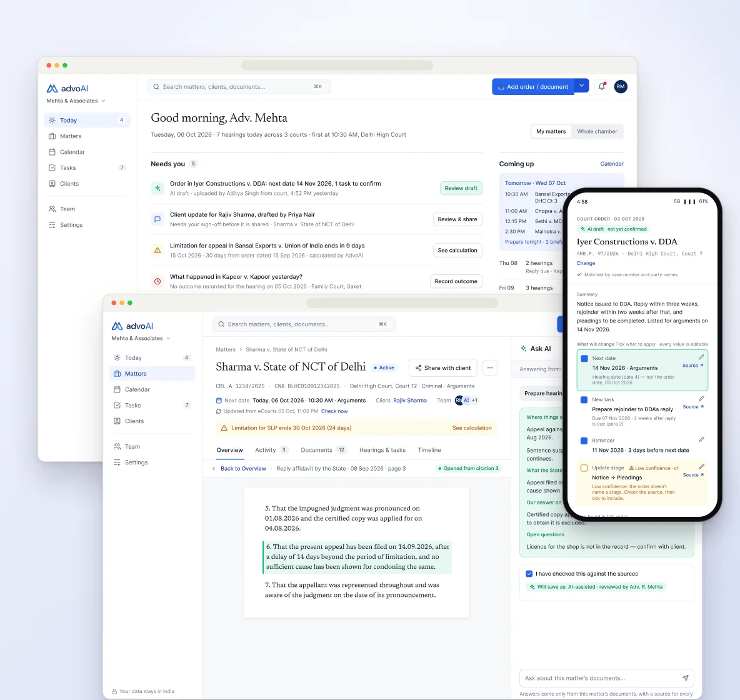The height and width of the screenshot is (700, 740).
Task: Select Today in back window sidebar
Action: pyautogui.click(x=87, y=121)
